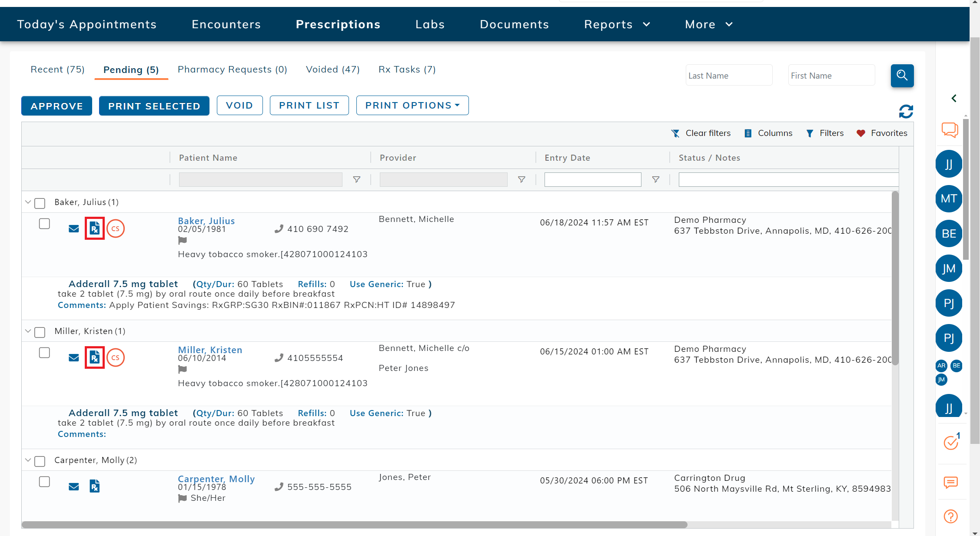The height and width of the screenshot is (536, 980).
Task: Switch to the Voided (47) tab
Action: click(333, 69)
